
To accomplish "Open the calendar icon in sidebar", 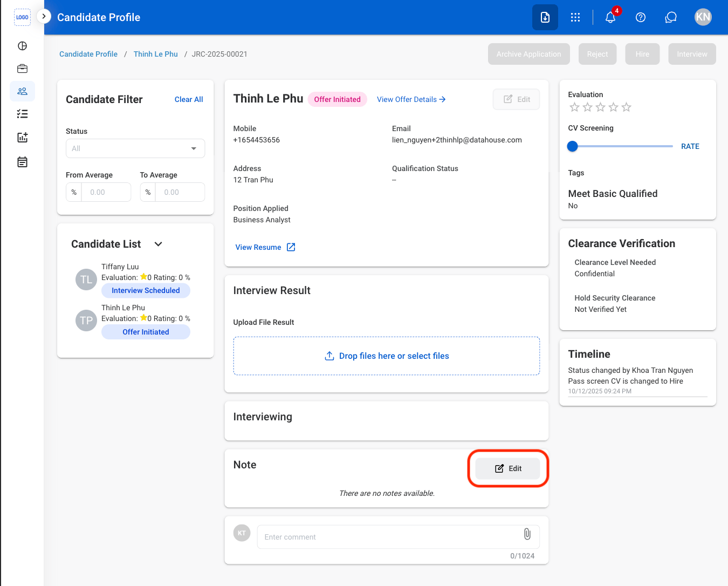I will 22,162.
